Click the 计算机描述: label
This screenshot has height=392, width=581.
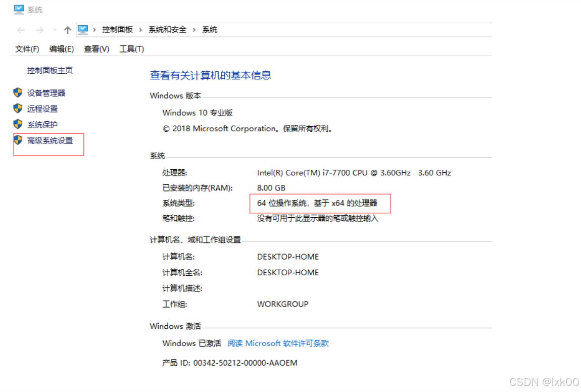point(182,288)
